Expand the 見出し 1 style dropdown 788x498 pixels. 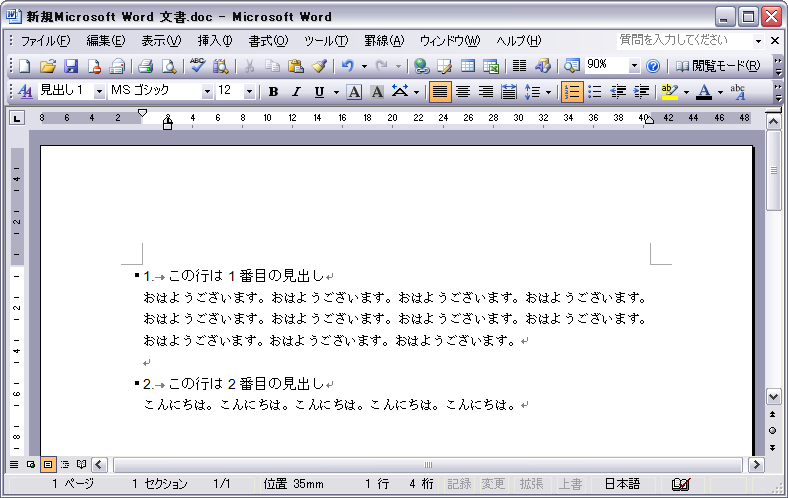point(99,92)
